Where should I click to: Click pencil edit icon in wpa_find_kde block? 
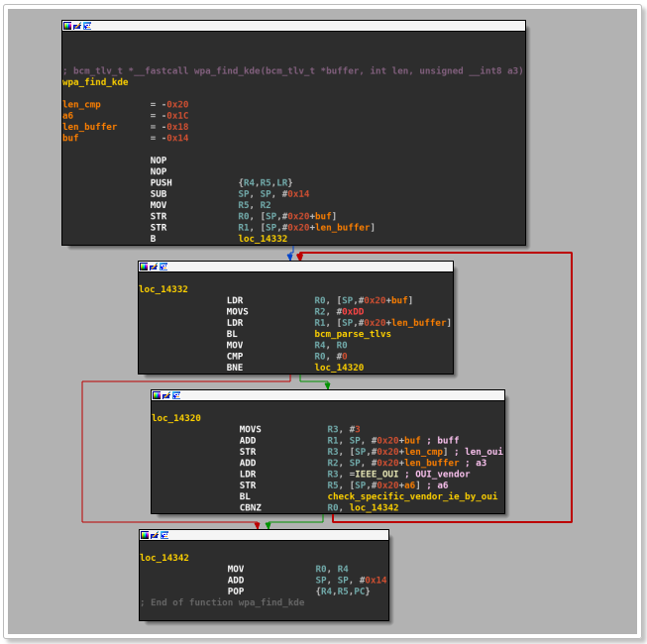pyautogui.click(x=77, y=26)
